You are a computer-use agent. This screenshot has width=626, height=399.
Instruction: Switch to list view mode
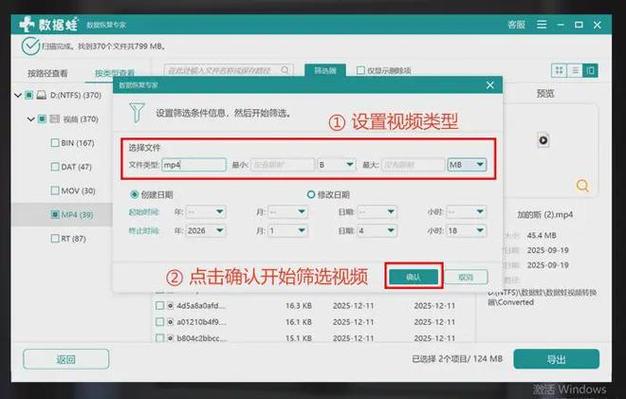click(x=574, y=71)
